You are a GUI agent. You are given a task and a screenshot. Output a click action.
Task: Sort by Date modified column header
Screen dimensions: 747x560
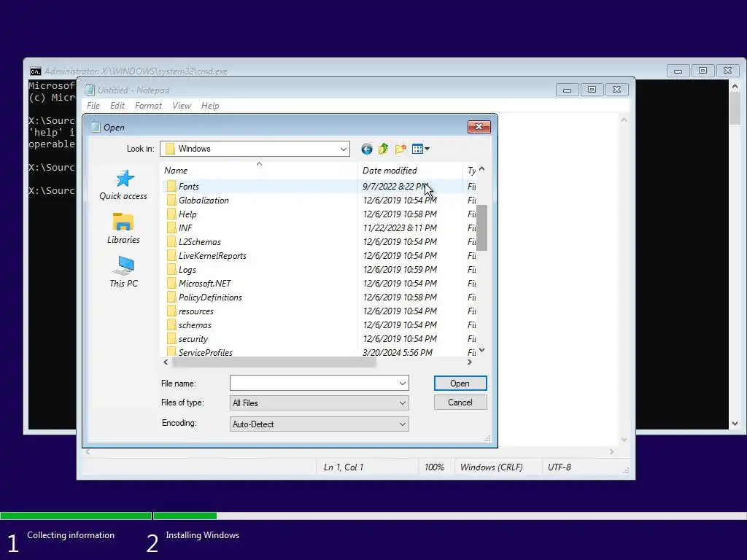click(x=410, y=171)
